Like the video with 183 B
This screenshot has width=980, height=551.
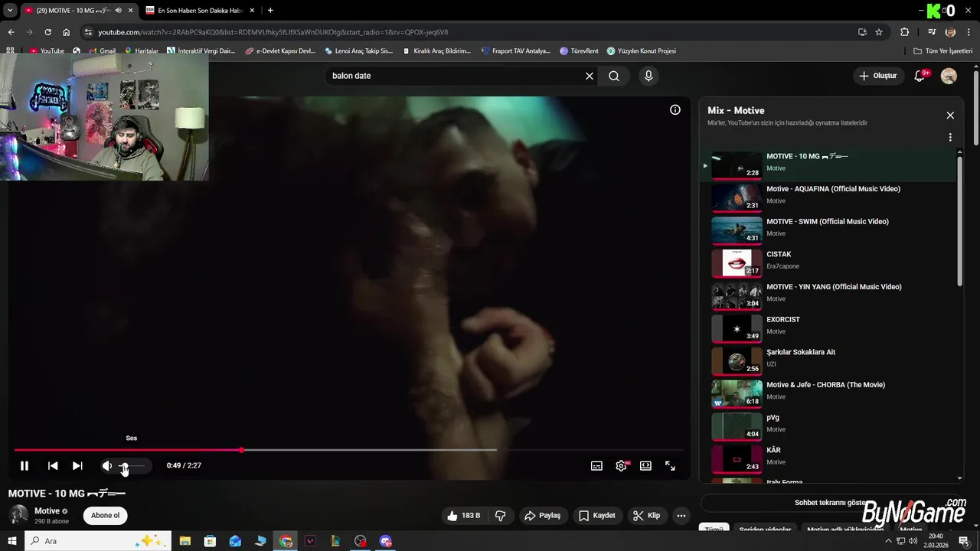point(462,516)
